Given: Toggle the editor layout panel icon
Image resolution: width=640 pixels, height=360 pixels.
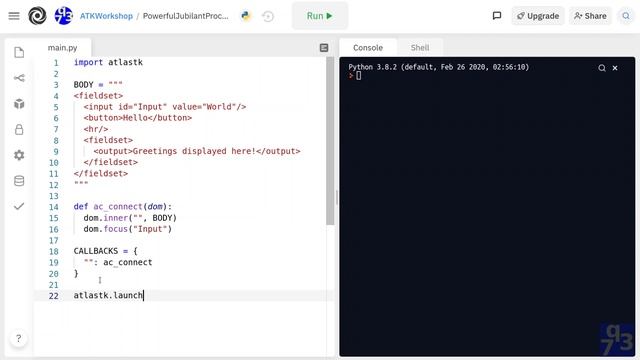Looking at the screenshot, I should click(324, 48).
